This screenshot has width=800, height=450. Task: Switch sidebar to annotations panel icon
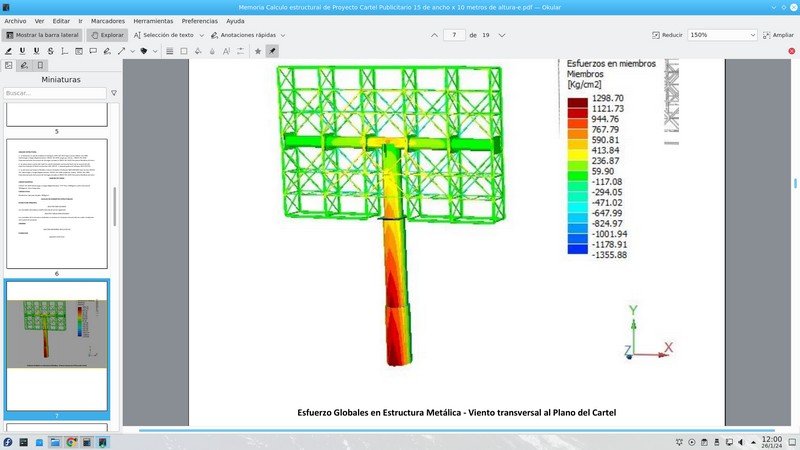tap(24, 65)
